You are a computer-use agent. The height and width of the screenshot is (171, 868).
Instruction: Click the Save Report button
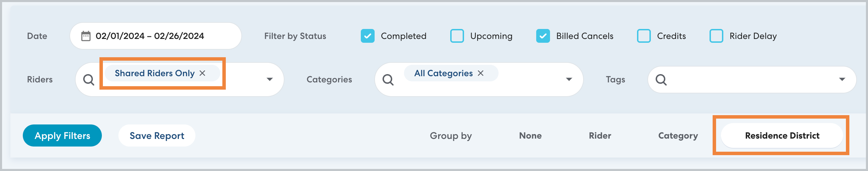157,135
